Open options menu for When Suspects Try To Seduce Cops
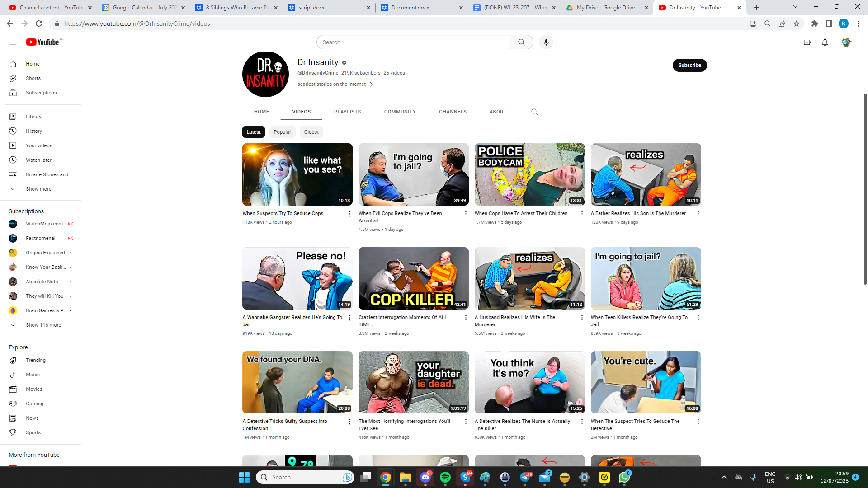 pyautogui.click(x=349, y=214)
